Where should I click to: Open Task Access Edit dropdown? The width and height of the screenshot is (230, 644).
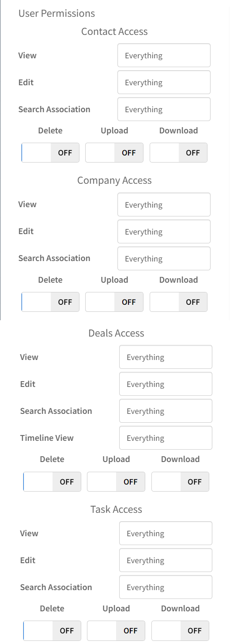[x=166, y=560]
